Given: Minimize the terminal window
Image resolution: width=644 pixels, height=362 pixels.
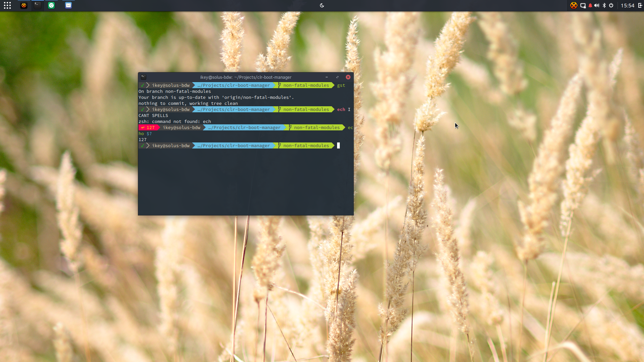Looking at the screenshot, I should pyautogui.click(x=326, y=77).
